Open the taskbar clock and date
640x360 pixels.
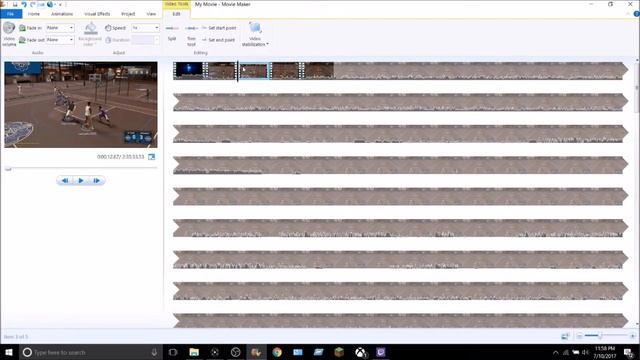[x=604, y=352]
